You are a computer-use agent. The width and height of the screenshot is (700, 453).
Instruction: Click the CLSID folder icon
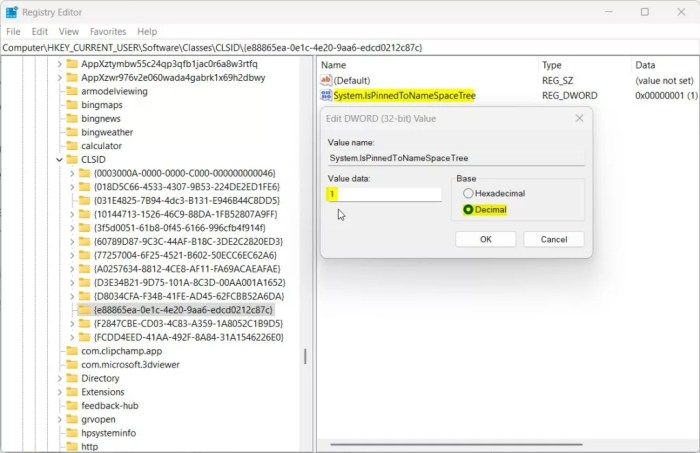tap(72, 159)
